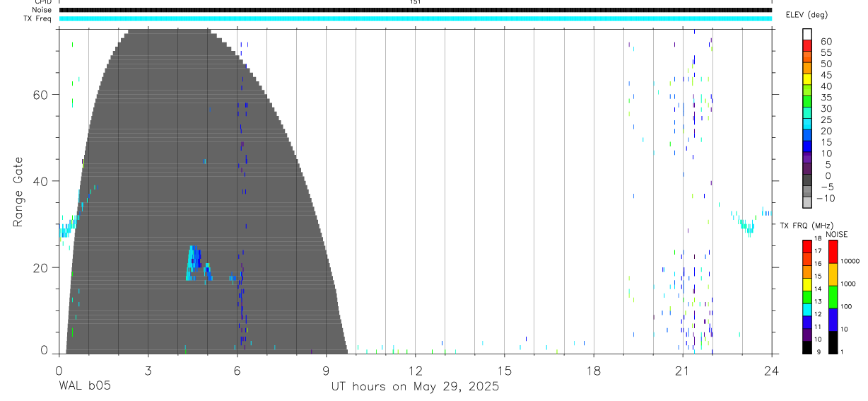Click the white top segment of the ELEV bar

pos(807,35)
